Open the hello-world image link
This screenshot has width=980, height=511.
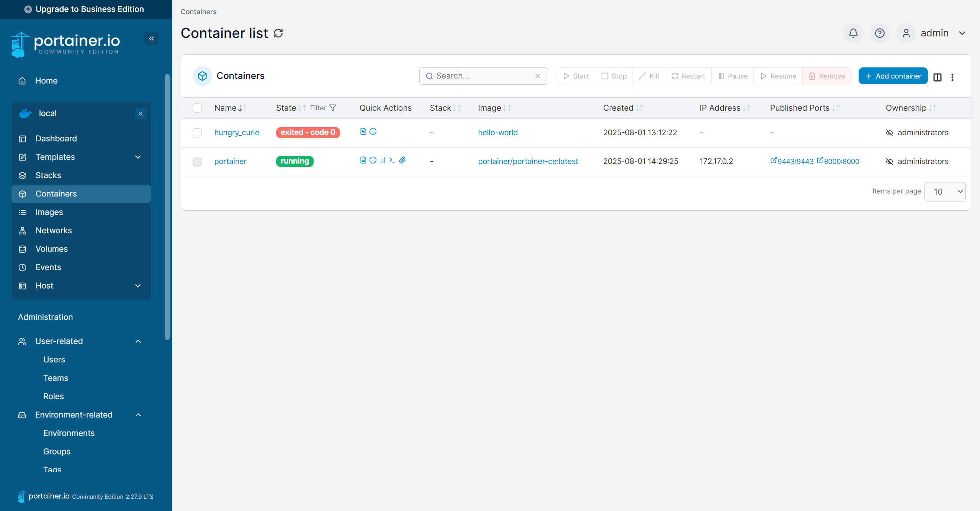pyautogui.click(x=497, y=133)
